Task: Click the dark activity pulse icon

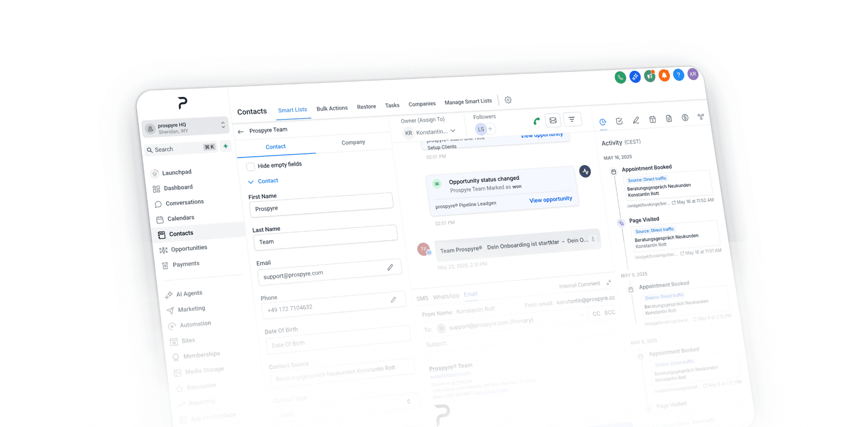Action: tap(585, 172)
